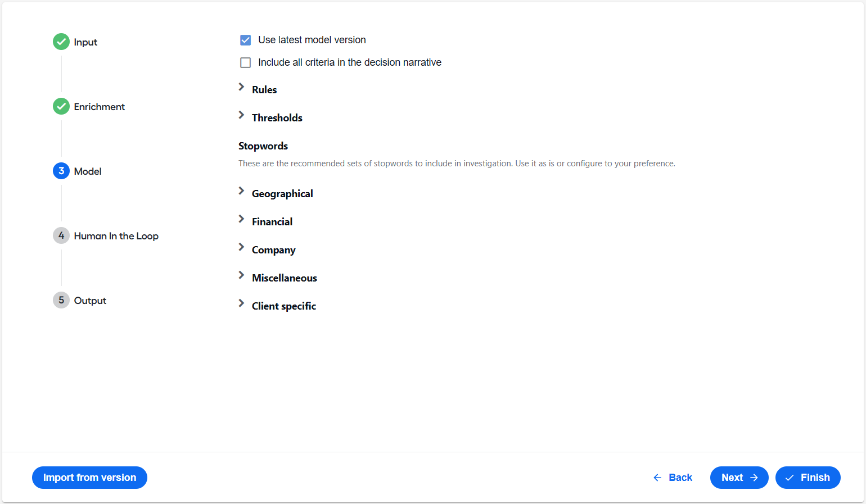
Task: Expand the Company stopwords chevron
Action: [x=241, y=247]
